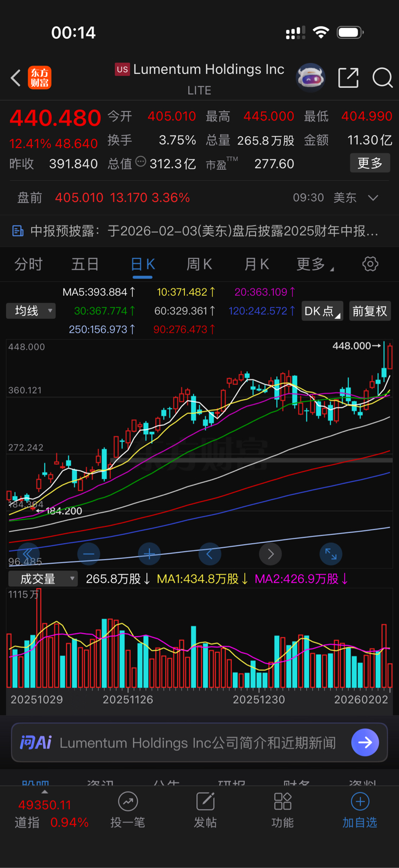Switch to 分时 chart tab
The image size is (399, 868).
click(29, 264)
